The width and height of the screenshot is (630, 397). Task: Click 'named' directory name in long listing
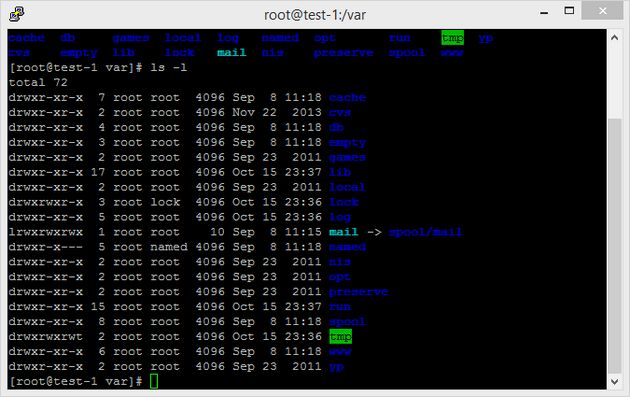[347, 247]
